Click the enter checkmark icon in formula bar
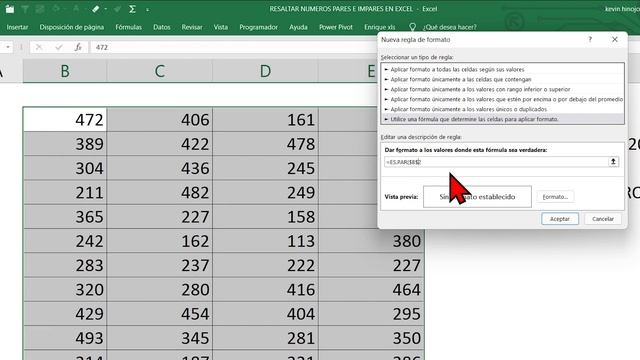 coord(59,47)
